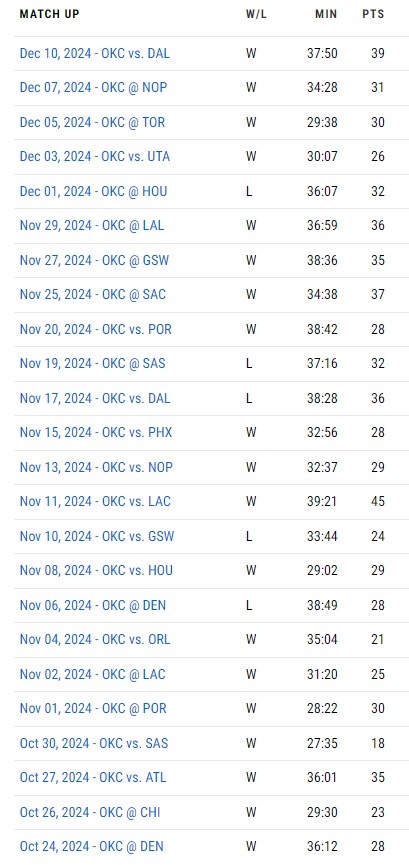Click the Nov 27, 2024 OKC @ GSW link
The image size is (409, 865).
(94, 260)
